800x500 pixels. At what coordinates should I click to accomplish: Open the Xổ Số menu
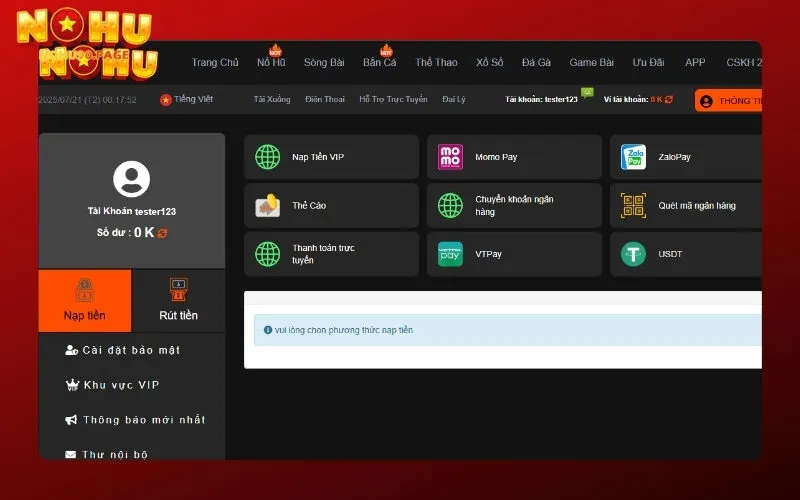(x=489, y=62)
